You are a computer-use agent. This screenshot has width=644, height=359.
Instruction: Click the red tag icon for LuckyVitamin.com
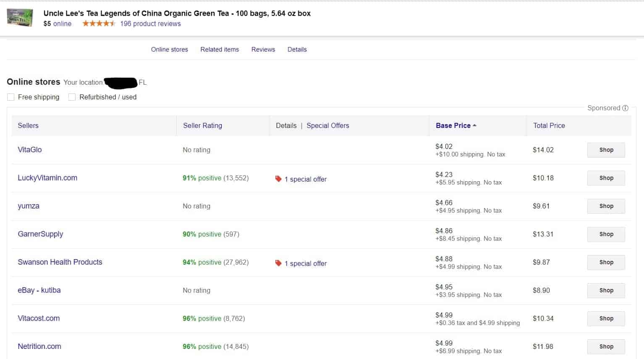(x=278, y=179)
